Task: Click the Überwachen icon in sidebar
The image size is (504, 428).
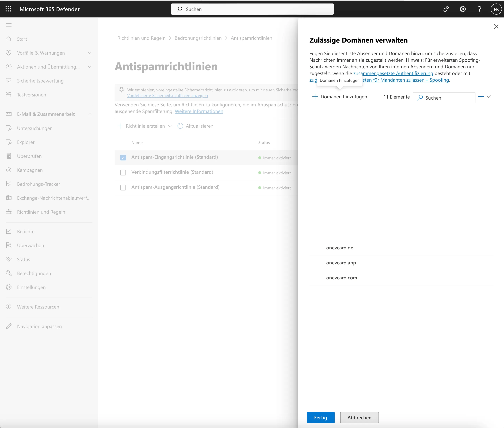Action: point(9,245)
